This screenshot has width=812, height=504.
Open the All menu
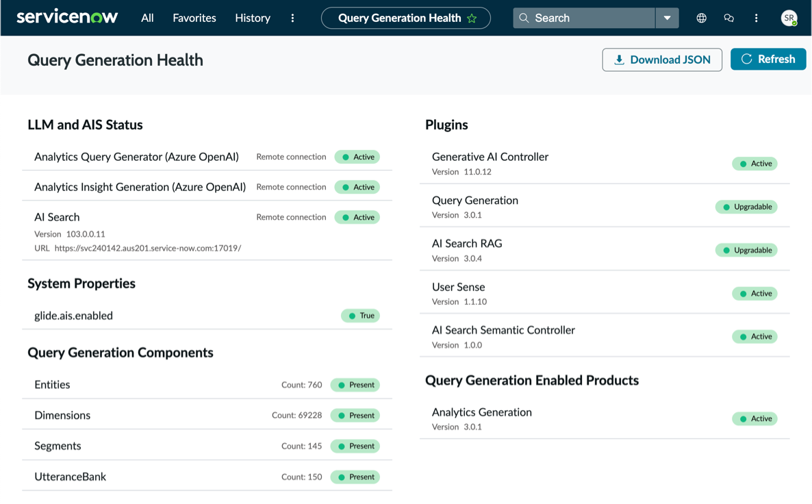147,18
